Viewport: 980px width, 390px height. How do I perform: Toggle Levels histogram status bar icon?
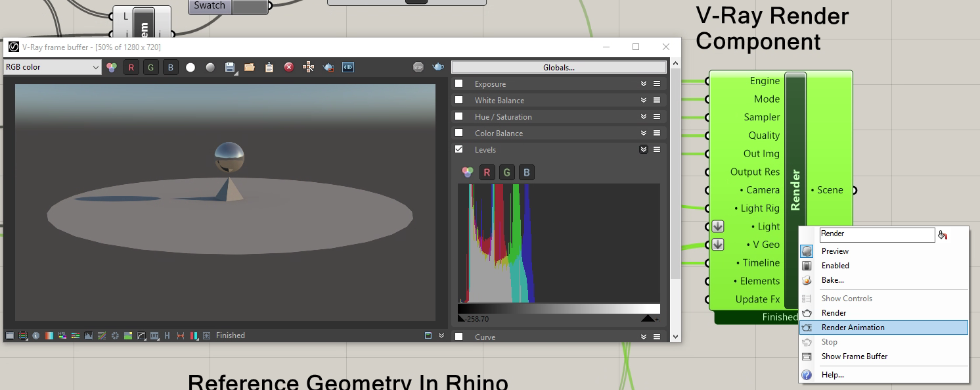click(89, 335)
